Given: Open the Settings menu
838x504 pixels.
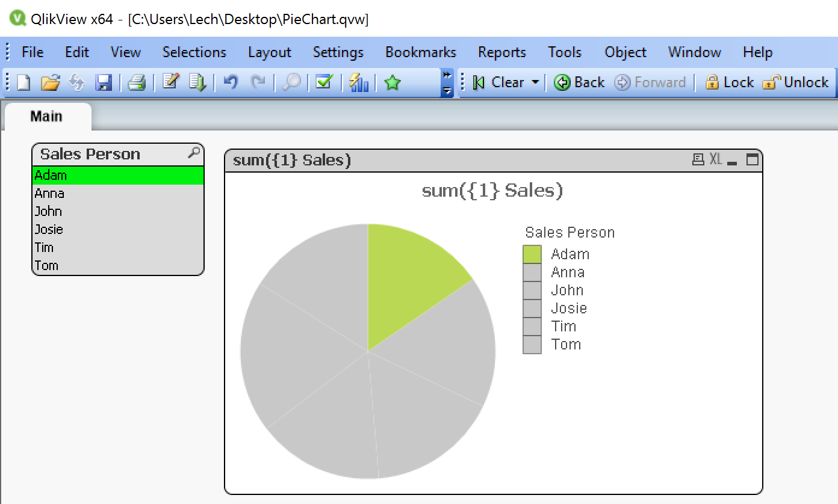Looking at the screenshot, I should point(338,52).
